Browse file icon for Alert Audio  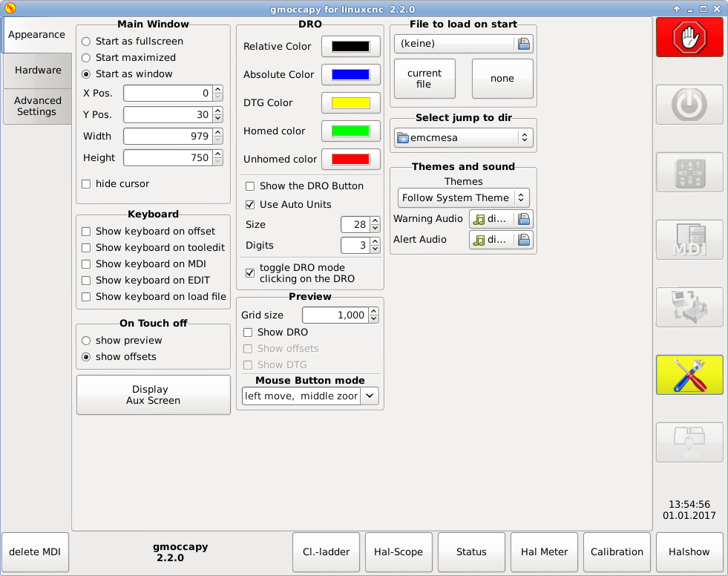tap(524, 240)
